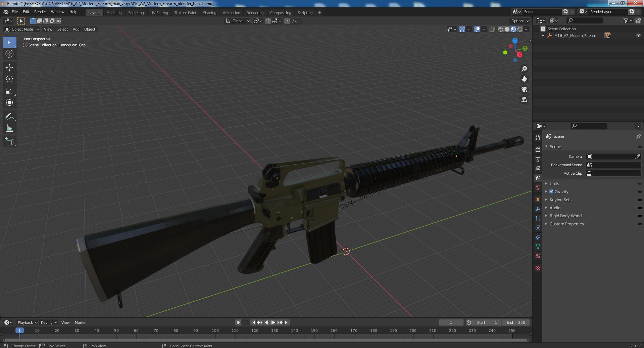
Task: Switch to rendered shading mode
Action: click(x=520, y=29)
